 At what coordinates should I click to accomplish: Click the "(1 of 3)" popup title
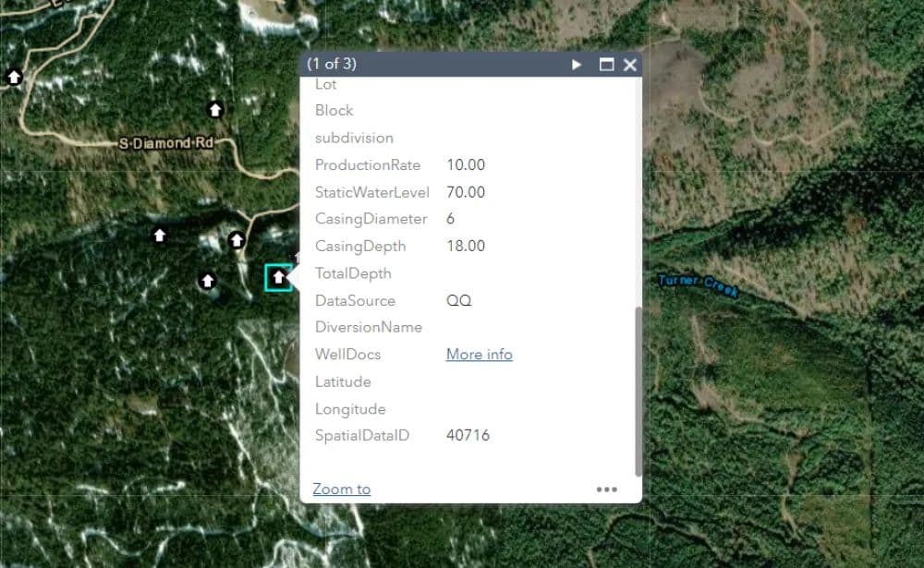[x=332, y=65]
